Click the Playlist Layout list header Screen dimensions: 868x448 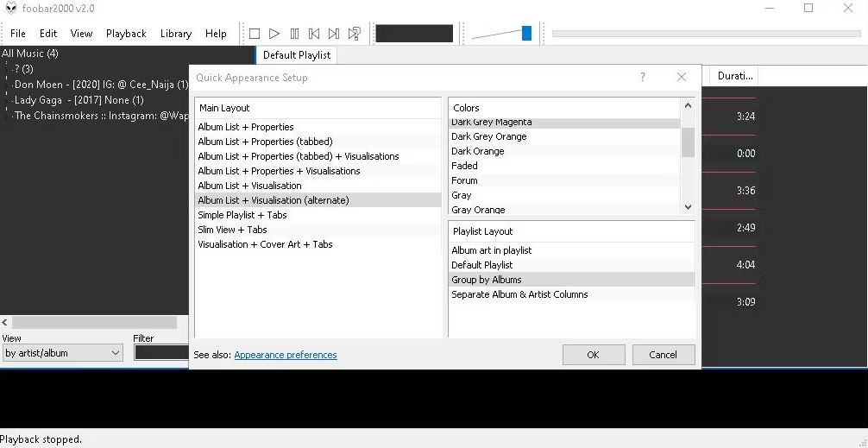(x=572, y=231)
